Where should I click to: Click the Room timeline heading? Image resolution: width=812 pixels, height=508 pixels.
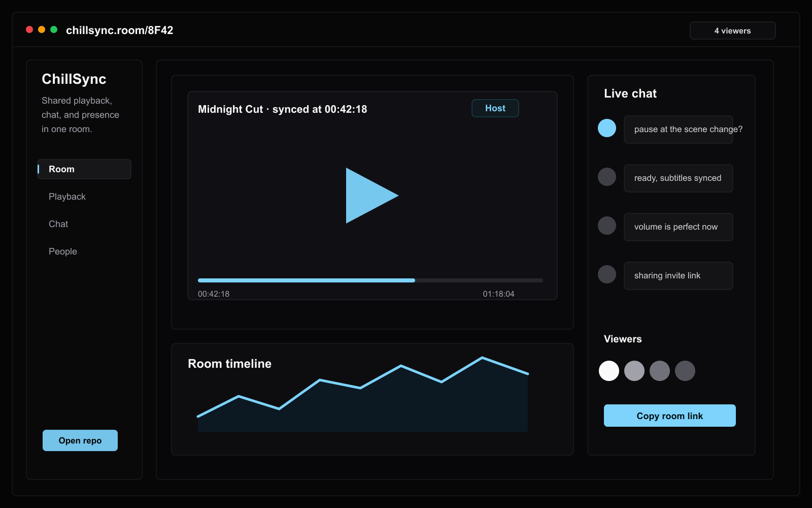(x=229, y=364)
